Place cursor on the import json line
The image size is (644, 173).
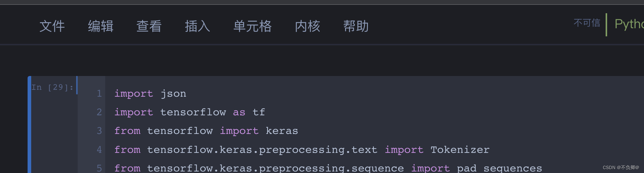pos(150,93)
